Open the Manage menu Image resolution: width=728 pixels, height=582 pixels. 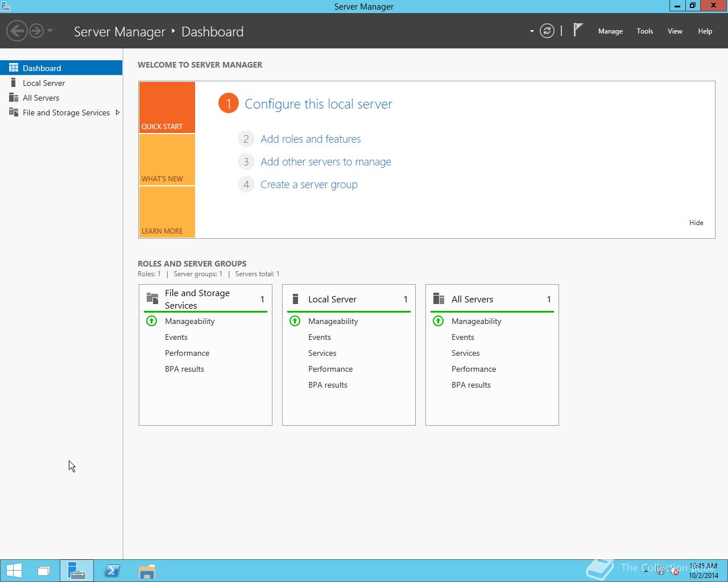pos(610,31)
